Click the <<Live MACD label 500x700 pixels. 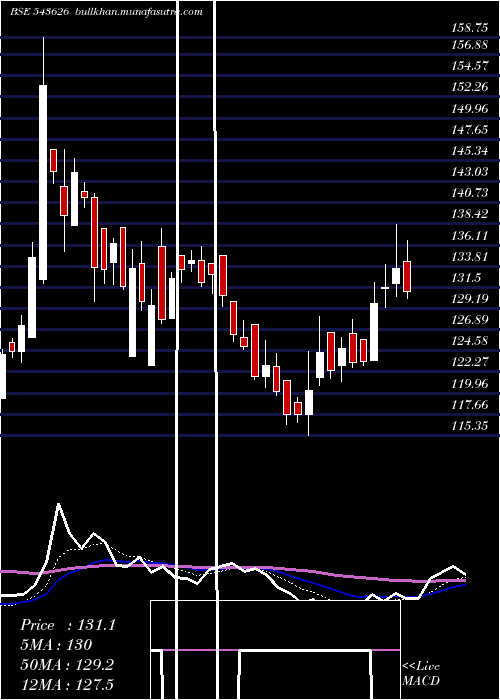click(x=421, y=673)
